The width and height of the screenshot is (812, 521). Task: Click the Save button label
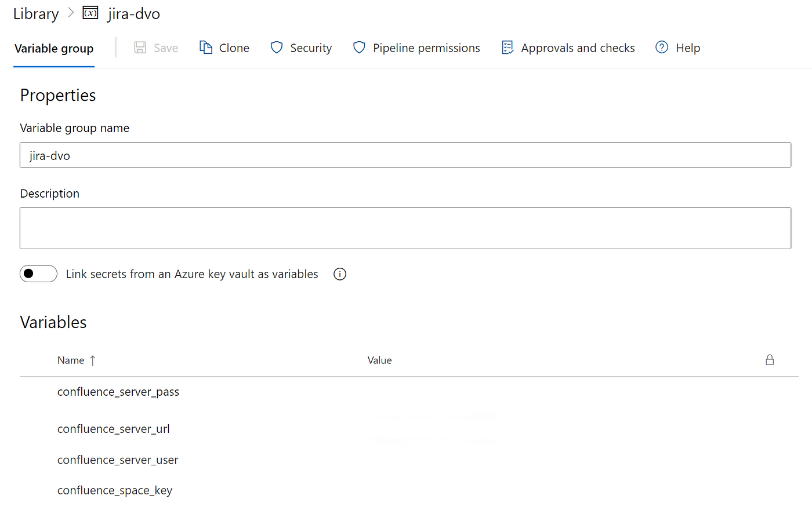(x=166, y=48)
